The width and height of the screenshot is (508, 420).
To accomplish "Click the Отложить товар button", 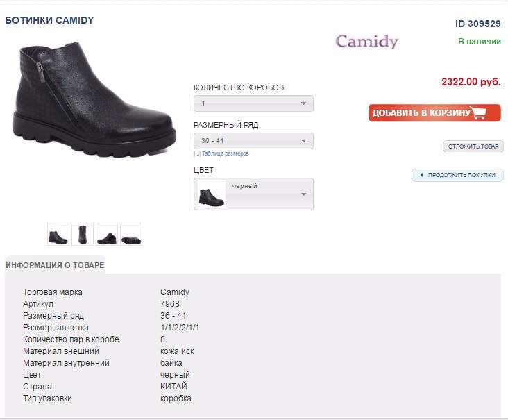I will pyautogui.click(x=473, y=146).
